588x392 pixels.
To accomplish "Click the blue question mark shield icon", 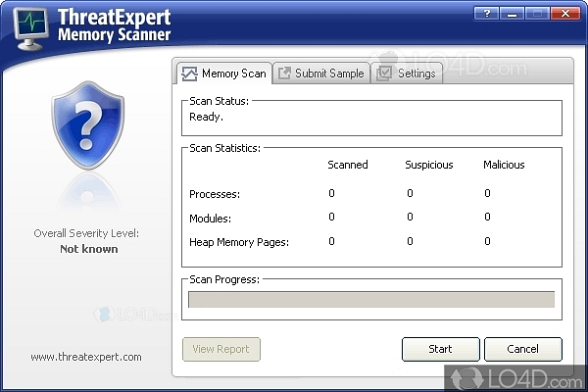I will tap(88, 125).
